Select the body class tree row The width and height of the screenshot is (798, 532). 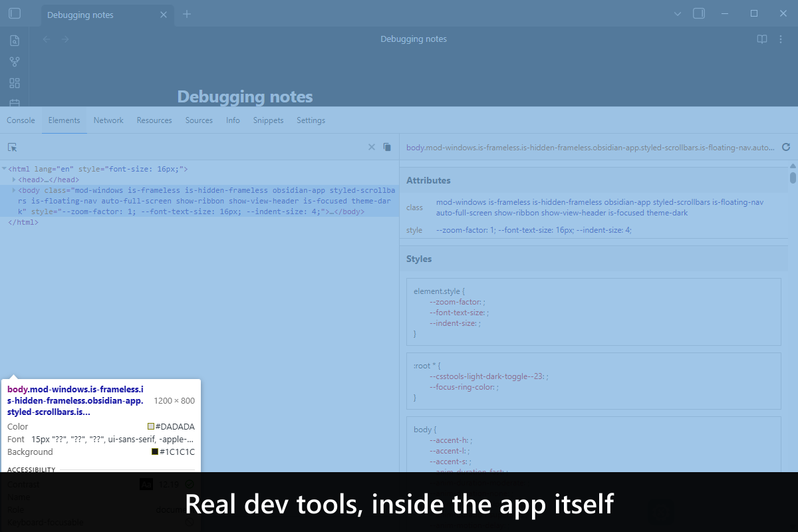pyautogui.click(x=199, y=201)
